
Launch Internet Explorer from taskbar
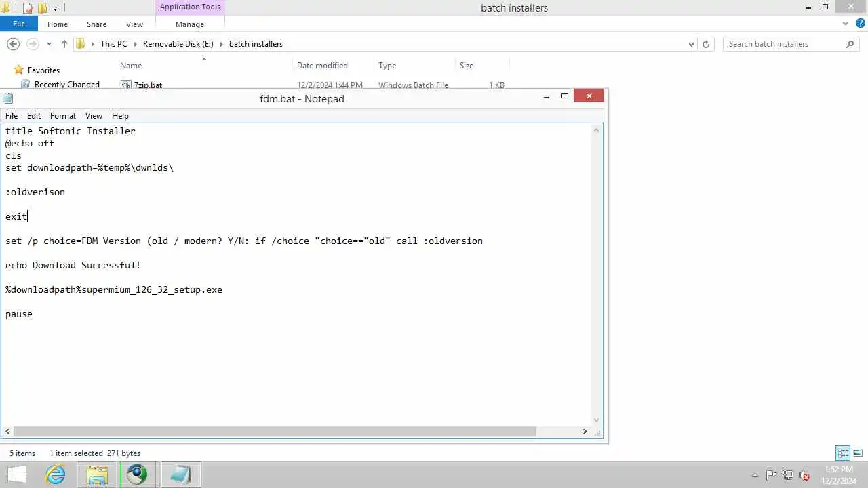coord(56,474)
